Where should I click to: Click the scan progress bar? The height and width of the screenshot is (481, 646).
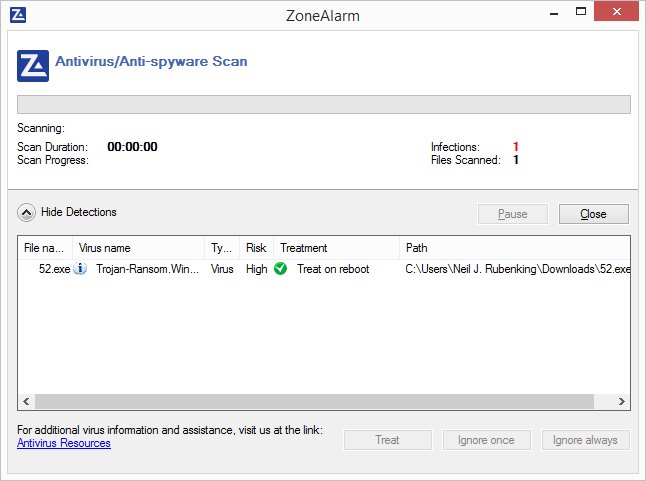[x=324, y=105]
